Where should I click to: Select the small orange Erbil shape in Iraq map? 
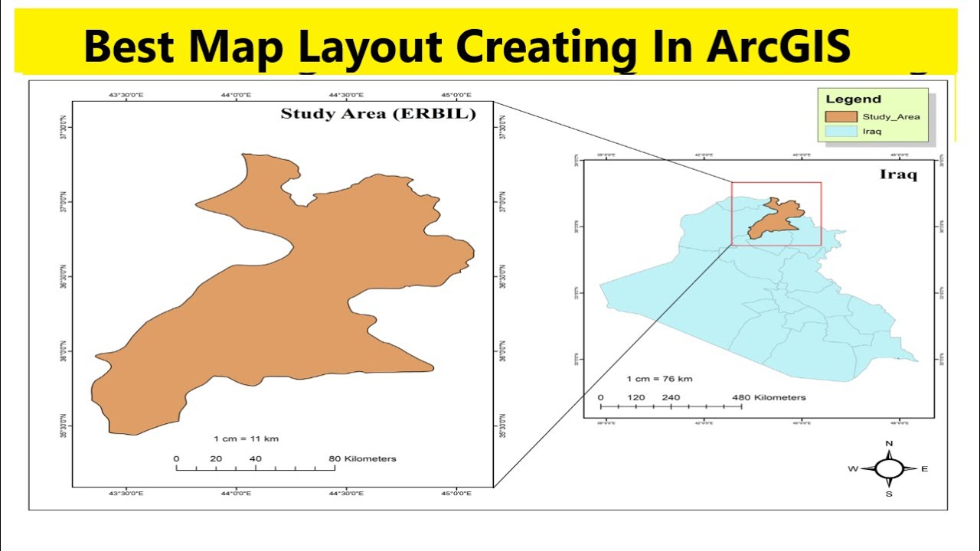coord(776,217)
